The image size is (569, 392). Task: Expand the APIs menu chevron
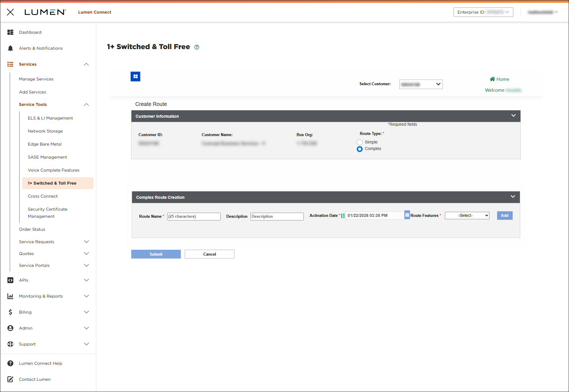point(86,280)
